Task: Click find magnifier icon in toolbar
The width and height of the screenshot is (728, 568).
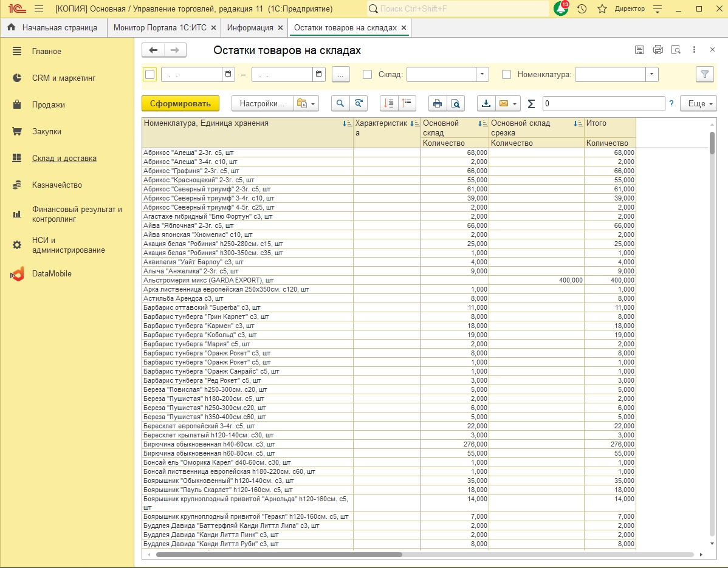Action: [x=340, y=103]
